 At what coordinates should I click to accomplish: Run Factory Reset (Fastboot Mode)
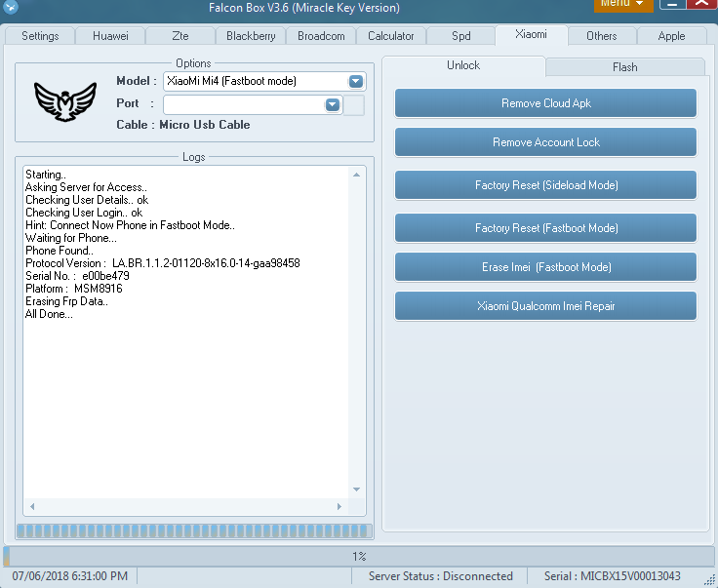tap(546, 228)
